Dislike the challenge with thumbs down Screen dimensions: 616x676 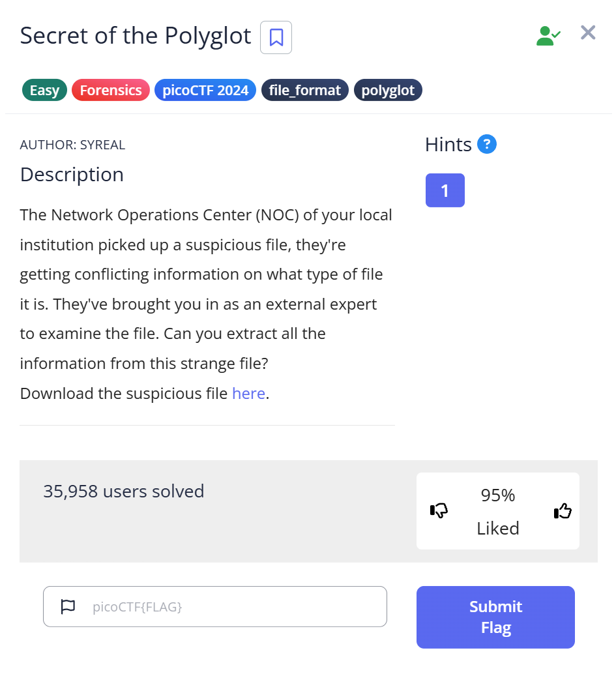439,511
